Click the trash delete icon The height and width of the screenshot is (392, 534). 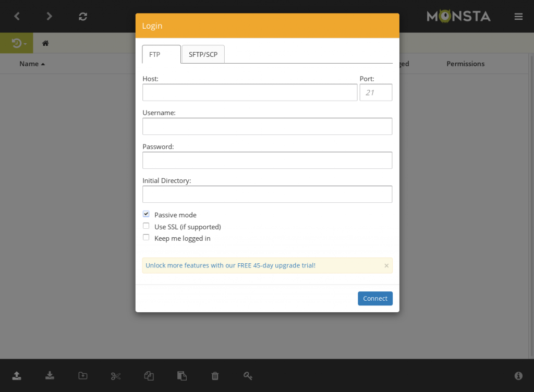[x=215, y=375]
